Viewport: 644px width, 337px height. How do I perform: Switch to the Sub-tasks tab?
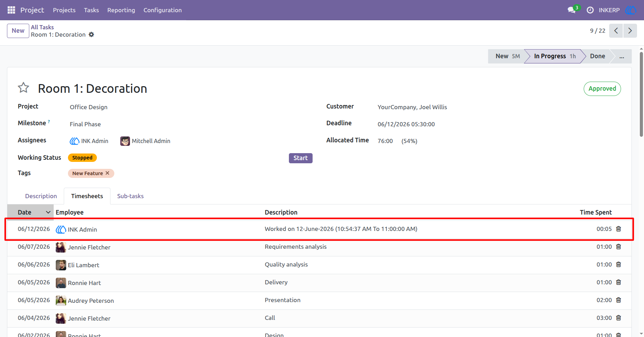point(130,196)
